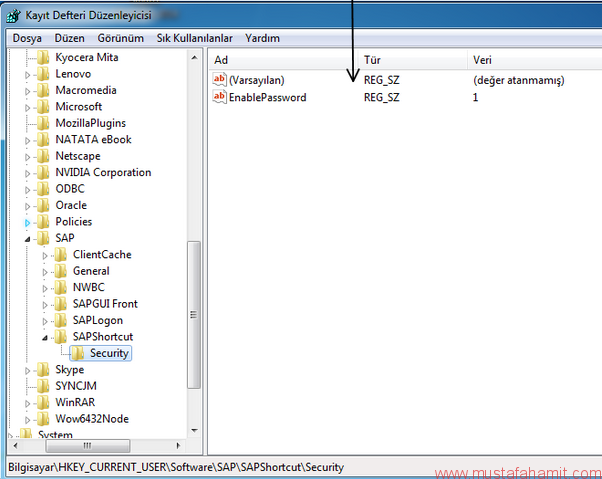The height and width of the screenshot is (479, 602).
Task: Expand the Microsoft key
Action: tap(28, 108)
